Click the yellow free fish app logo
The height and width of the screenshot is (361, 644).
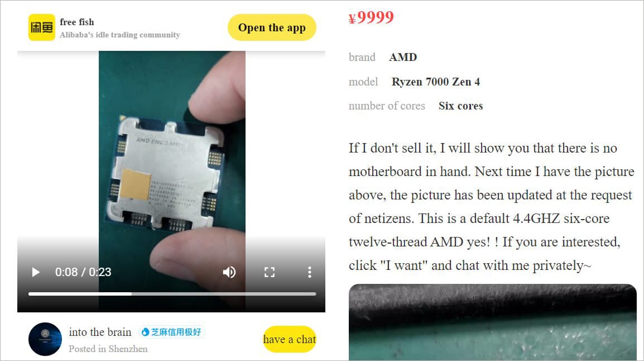[x=41, y=27]
